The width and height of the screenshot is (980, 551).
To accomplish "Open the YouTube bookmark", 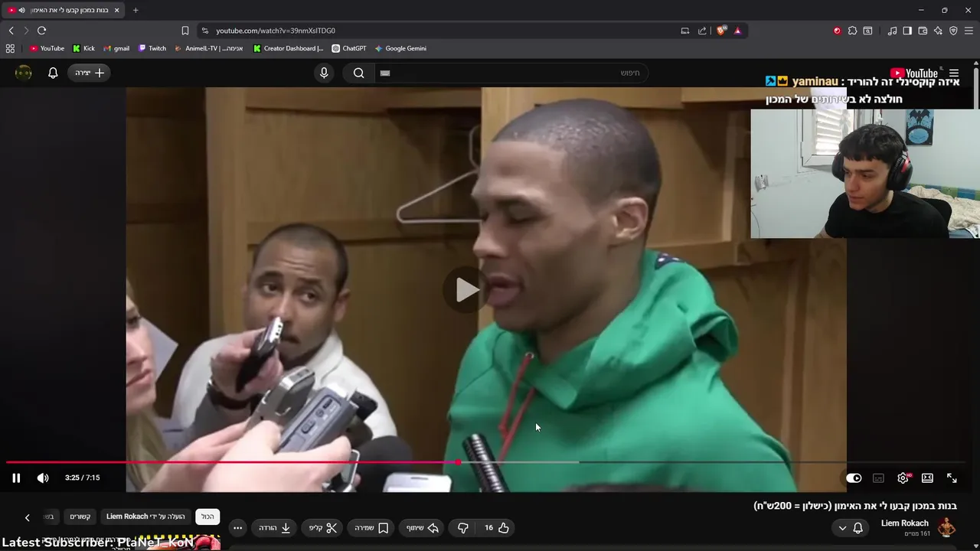I will 47,48.
